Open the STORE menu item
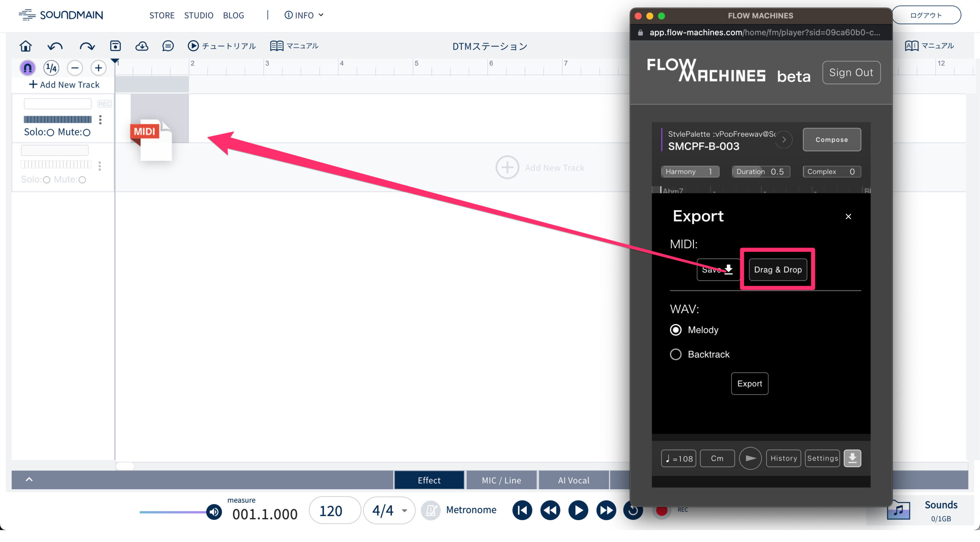Image resolution: width=980 pixels, height=542 pixels. 162,15
